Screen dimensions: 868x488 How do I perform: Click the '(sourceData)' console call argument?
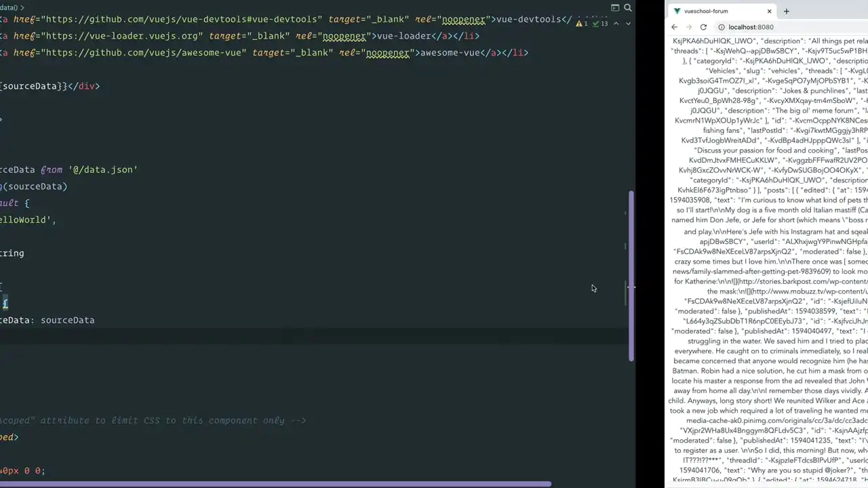(x=37, y=186)
